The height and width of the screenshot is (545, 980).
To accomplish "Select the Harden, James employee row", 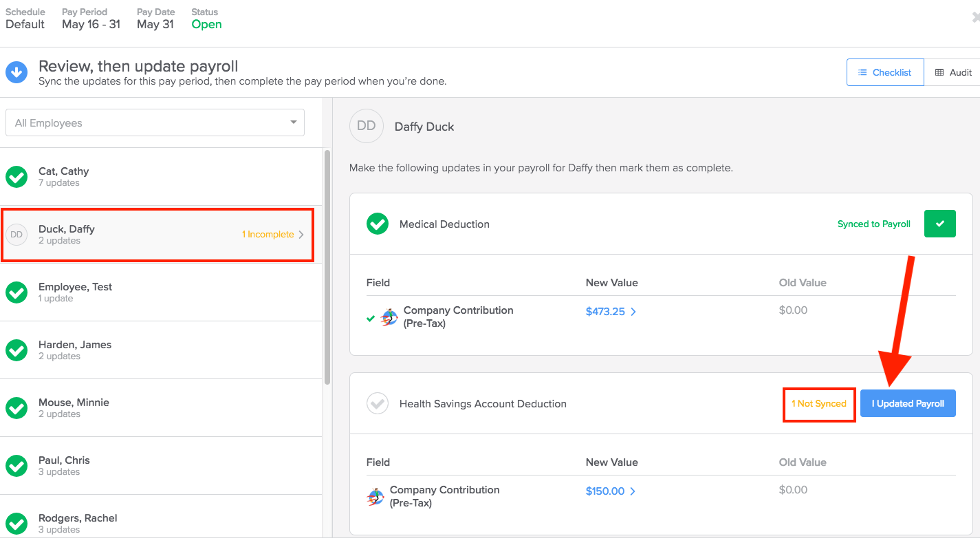I will click(x=161, y=350).
